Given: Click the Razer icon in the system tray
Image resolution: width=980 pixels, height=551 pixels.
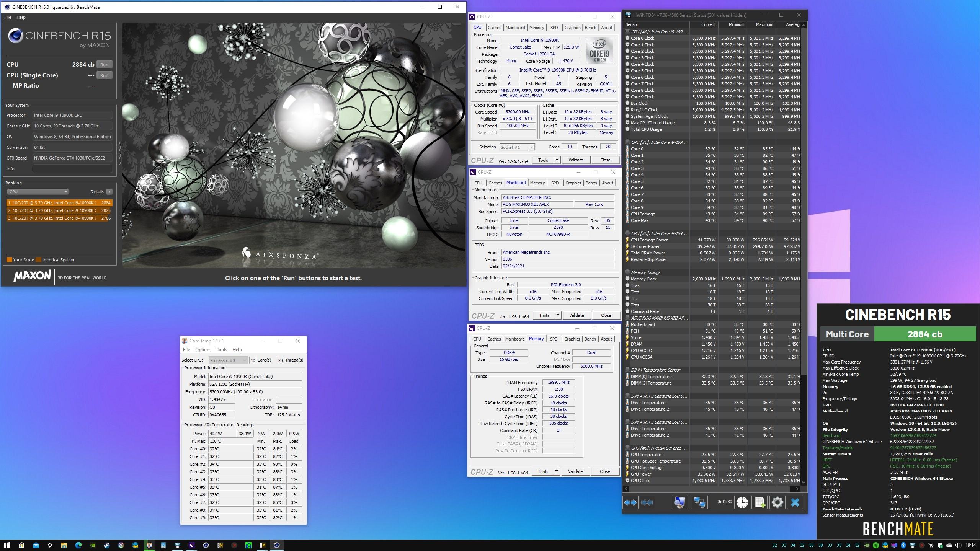Looking at the screenshot, I should tap(876, 545).
